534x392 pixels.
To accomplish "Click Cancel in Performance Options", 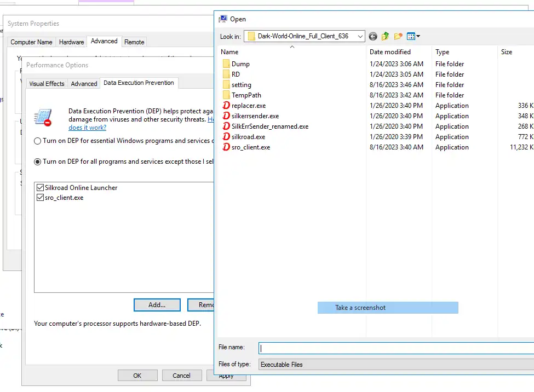I will point(181,376).
